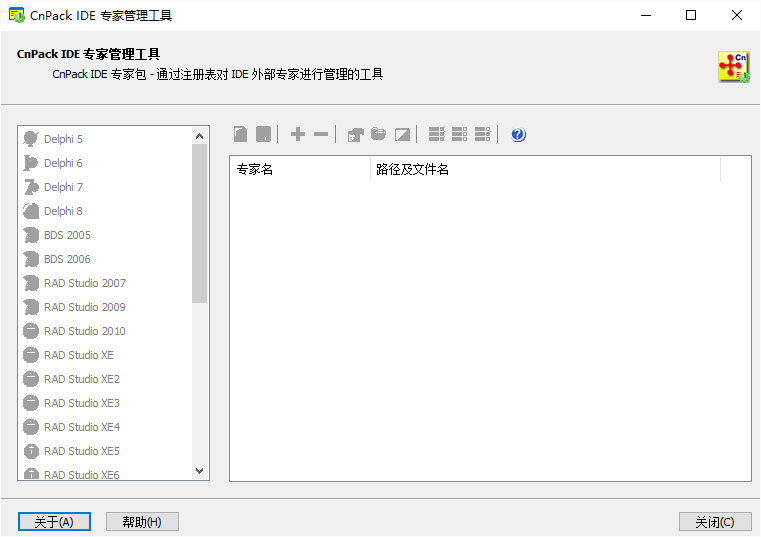Click the Delphi 7 item icon
This screenshot has width=761, height=537.
tap(31, 187)
